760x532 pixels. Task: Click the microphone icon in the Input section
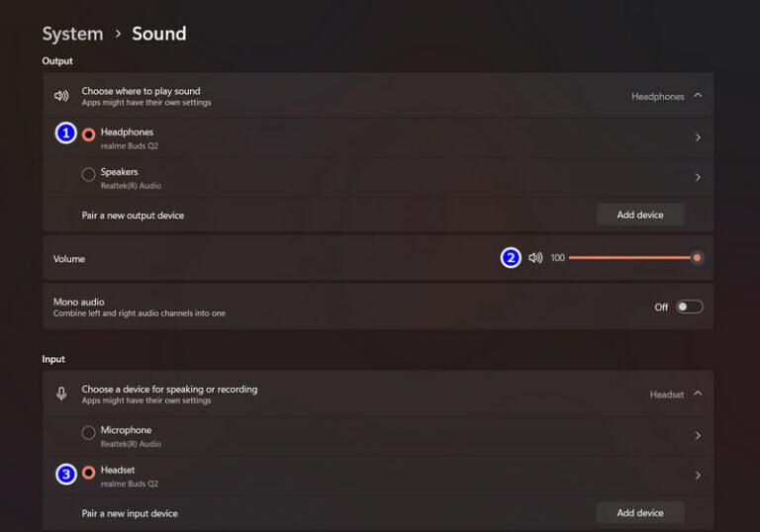(61, 394)
